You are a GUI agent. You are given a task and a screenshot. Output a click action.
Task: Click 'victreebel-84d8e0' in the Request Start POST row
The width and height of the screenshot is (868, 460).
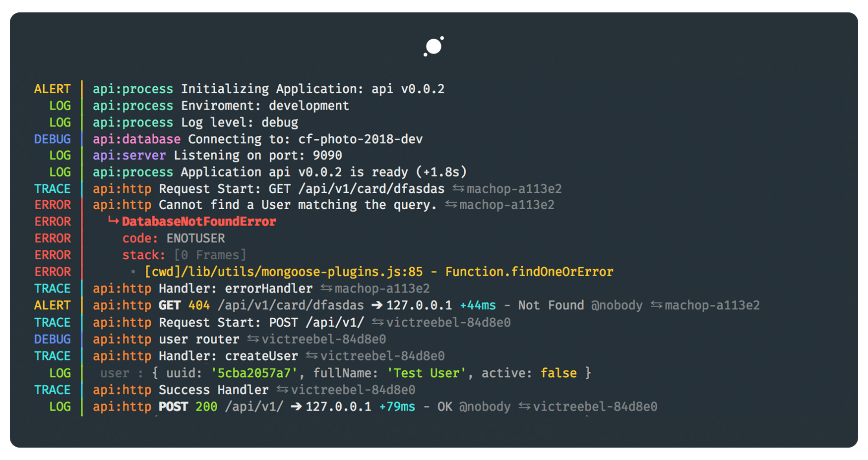point(448,323)
